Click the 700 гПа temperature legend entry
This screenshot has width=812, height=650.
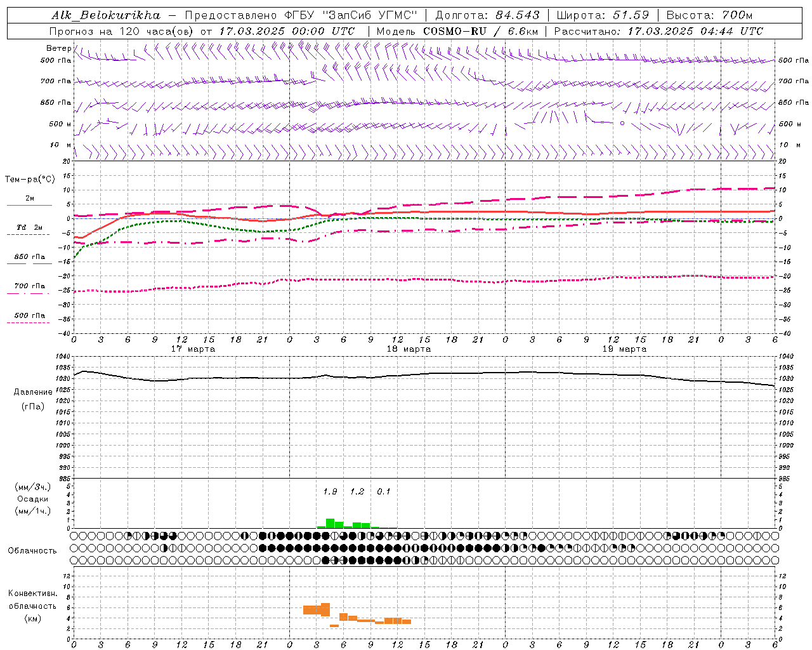point(29,286)
